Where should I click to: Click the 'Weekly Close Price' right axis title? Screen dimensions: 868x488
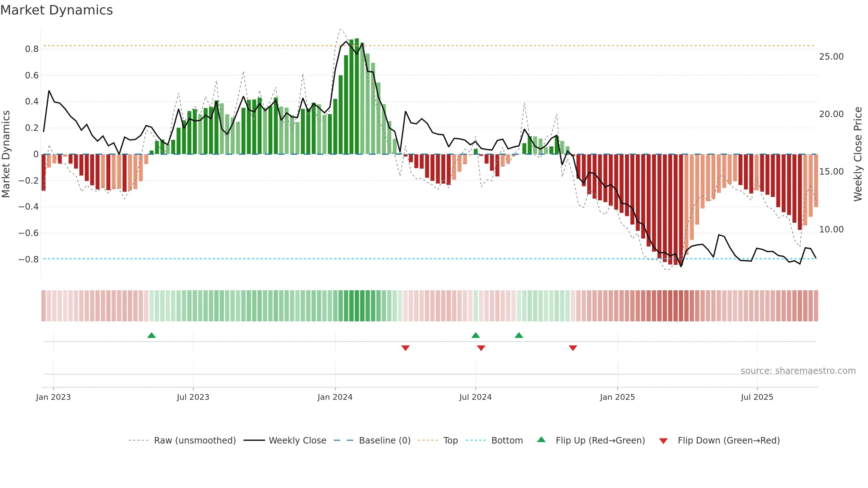point(858,154)
